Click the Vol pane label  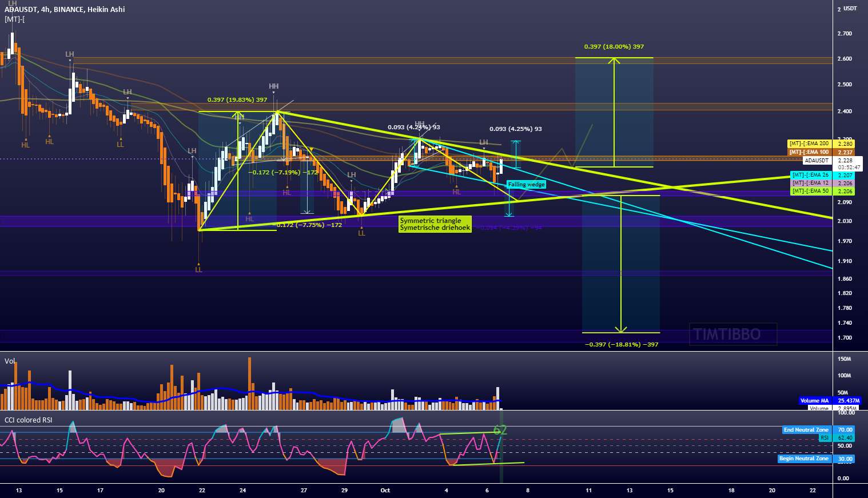[x=10, y=361]
